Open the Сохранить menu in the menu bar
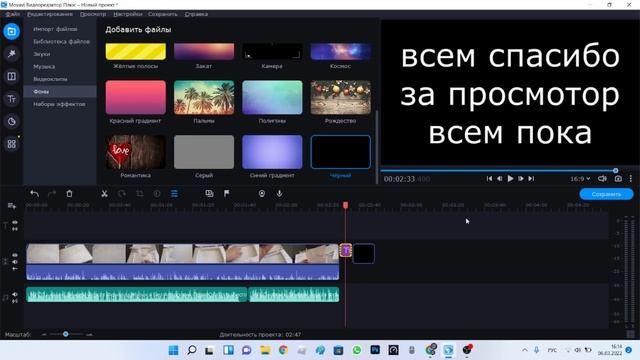 tap(162, 14)
